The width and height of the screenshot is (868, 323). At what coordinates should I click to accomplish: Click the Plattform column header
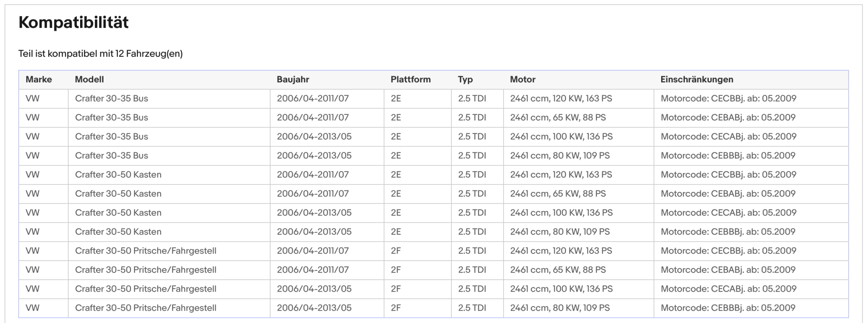(411, 79)
